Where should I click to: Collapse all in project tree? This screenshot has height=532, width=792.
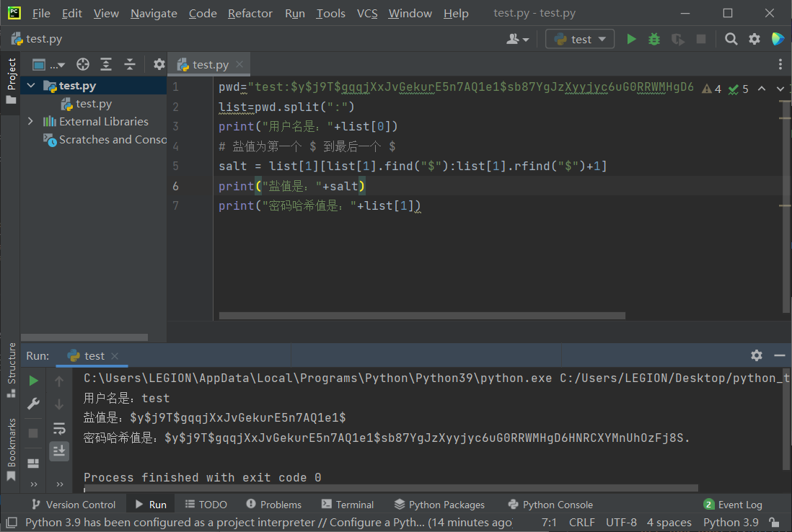pos(130,64)
